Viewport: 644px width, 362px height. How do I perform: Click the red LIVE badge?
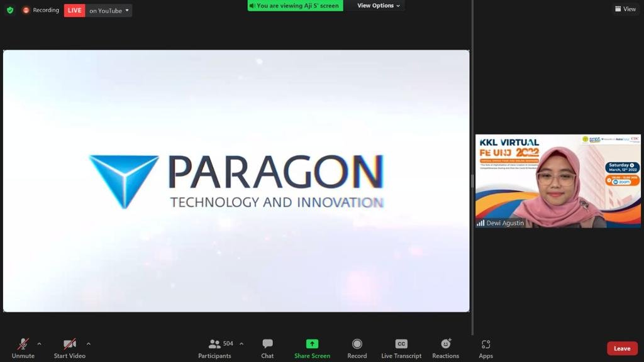(74, 10)
